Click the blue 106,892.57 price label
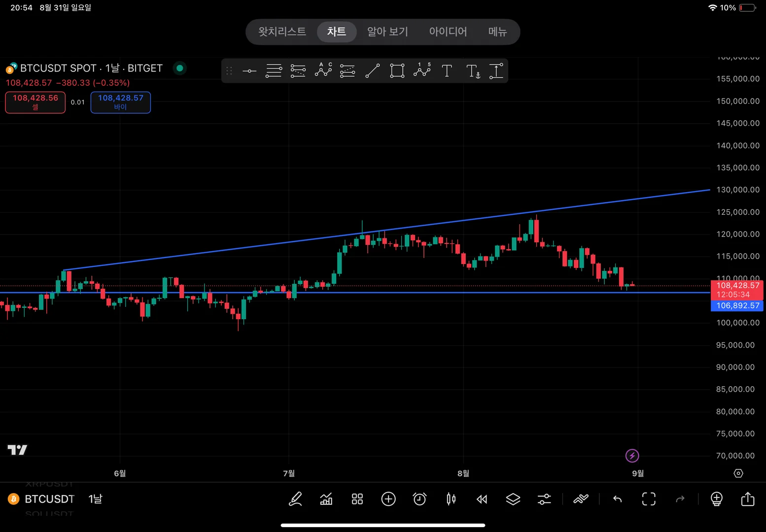Viewport: 766px width, 532px height. pos(737,305)
